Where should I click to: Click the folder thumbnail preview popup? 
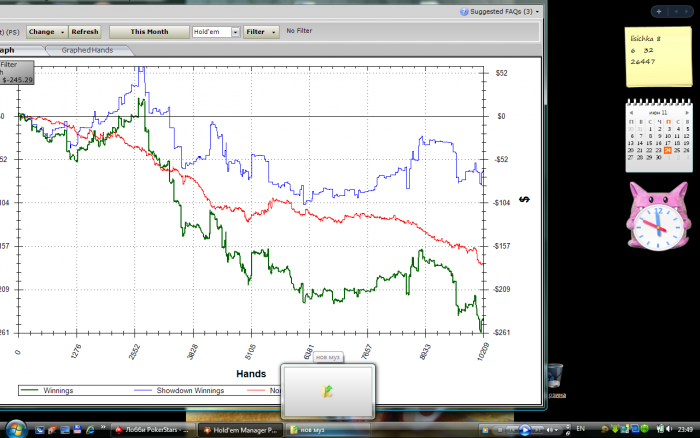(x=328, y=391)
